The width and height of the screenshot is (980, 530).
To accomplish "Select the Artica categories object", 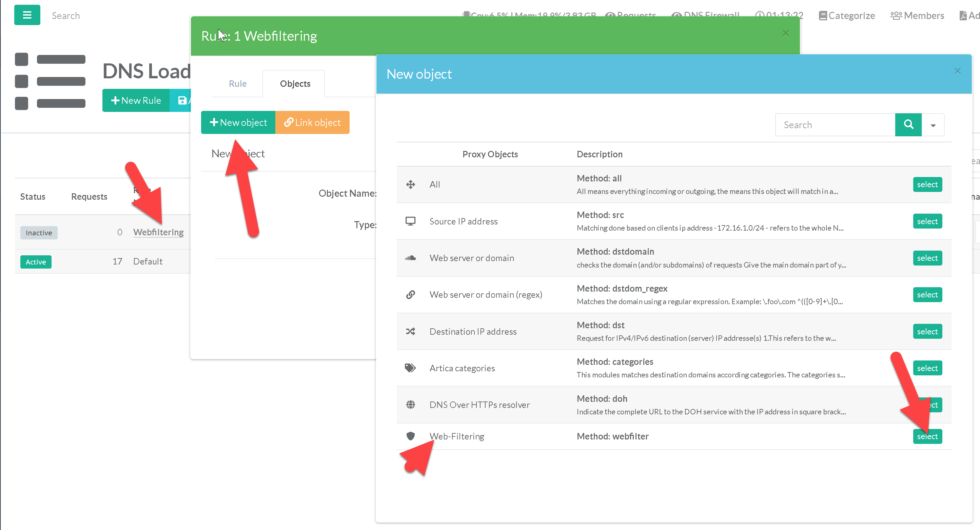I will (x=927, y=368).
